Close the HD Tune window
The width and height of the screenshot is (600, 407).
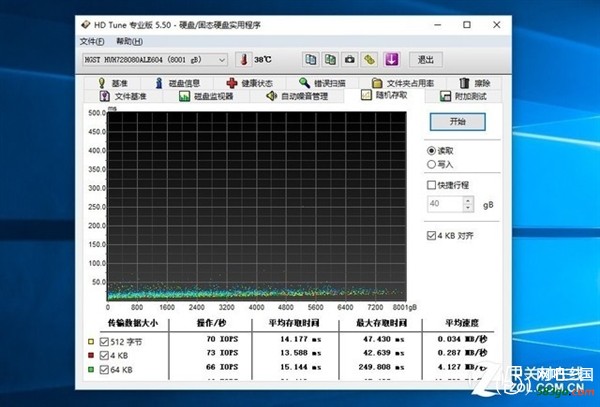[497, 25]
